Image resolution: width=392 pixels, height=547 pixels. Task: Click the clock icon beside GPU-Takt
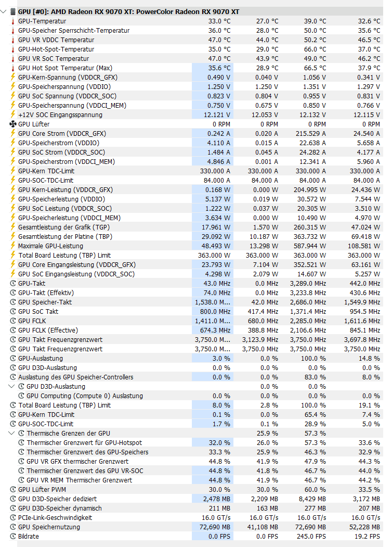[13, 283]
